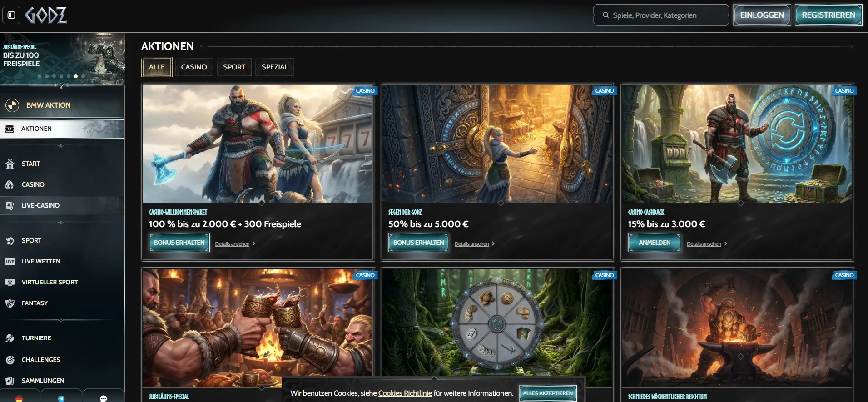Screen dimensions: 868x402
Task: Open the Segen der Godz treasure door image
Action: (497, 144)
